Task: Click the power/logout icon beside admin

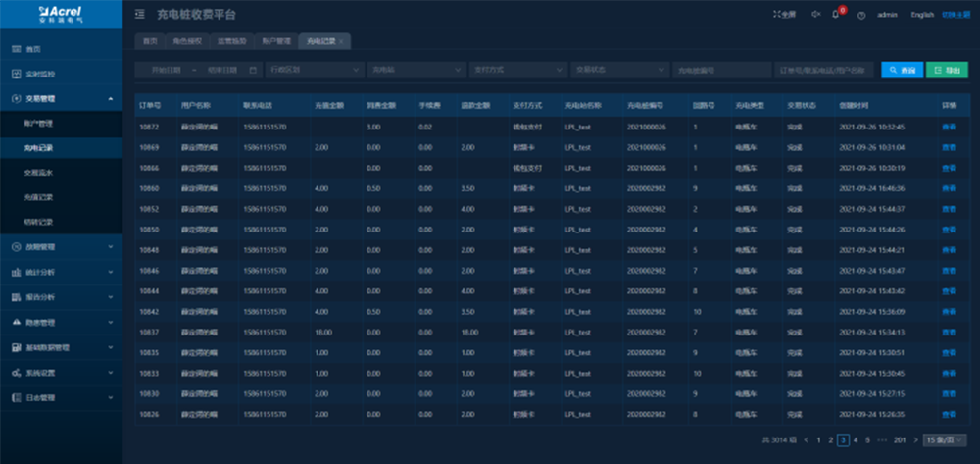Action: pos(860,15)
